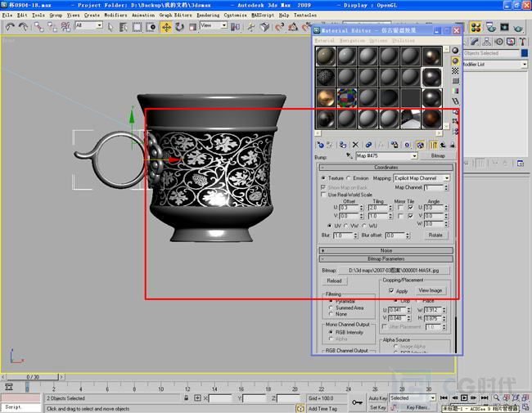Click the Go Forward to Sibling icon
The height and width of the screenshot is (413, 532).
coord(452,145)
